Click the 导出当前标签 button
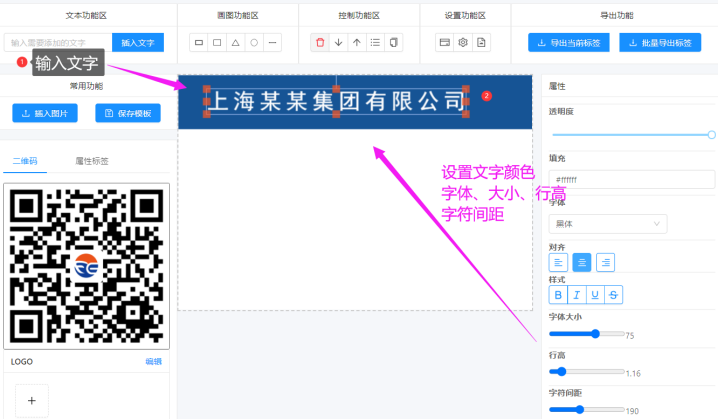This screenshot has width=718, height=419. 569,43
